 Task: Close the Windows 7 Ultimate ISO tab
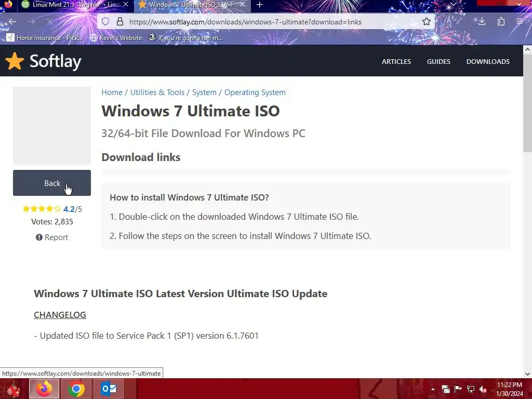242,5
